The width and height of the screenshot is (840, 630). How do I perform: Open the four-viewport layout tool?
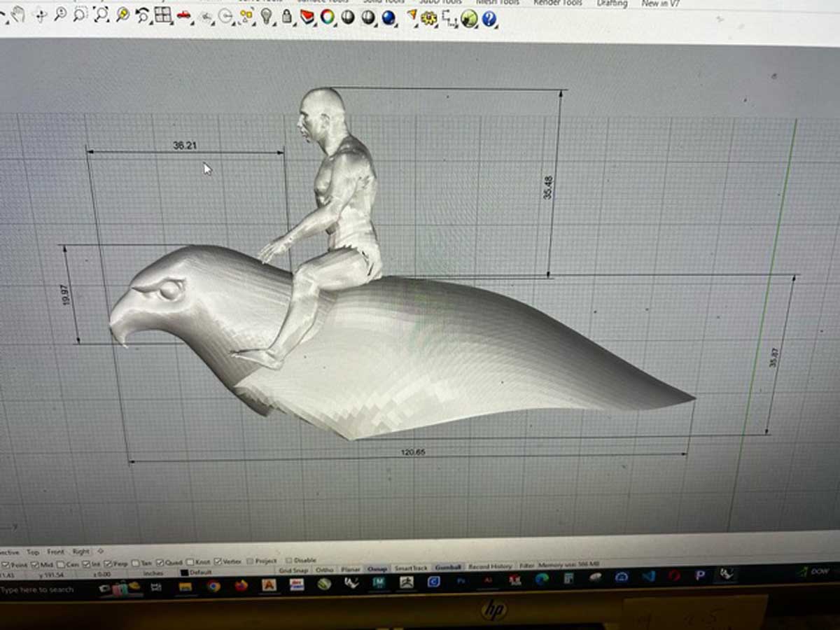[163, 15]
